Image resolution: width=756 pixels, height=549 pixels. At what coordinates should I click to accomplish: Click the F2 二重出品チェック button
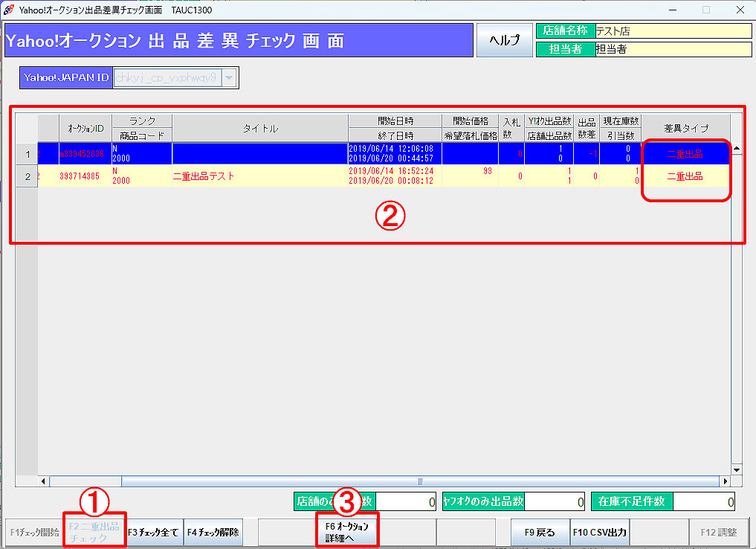click(x=94, y=532)
